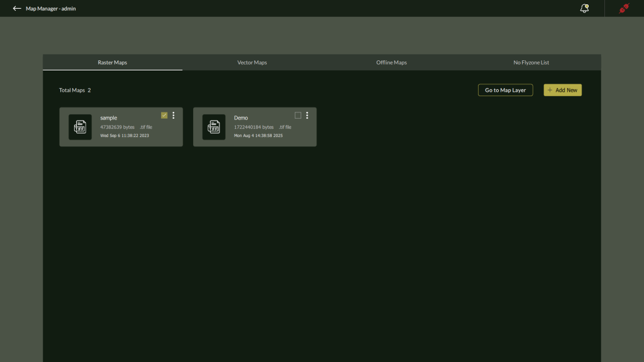
Task: Go back using the arrow icon
Action: click(17, 8)
